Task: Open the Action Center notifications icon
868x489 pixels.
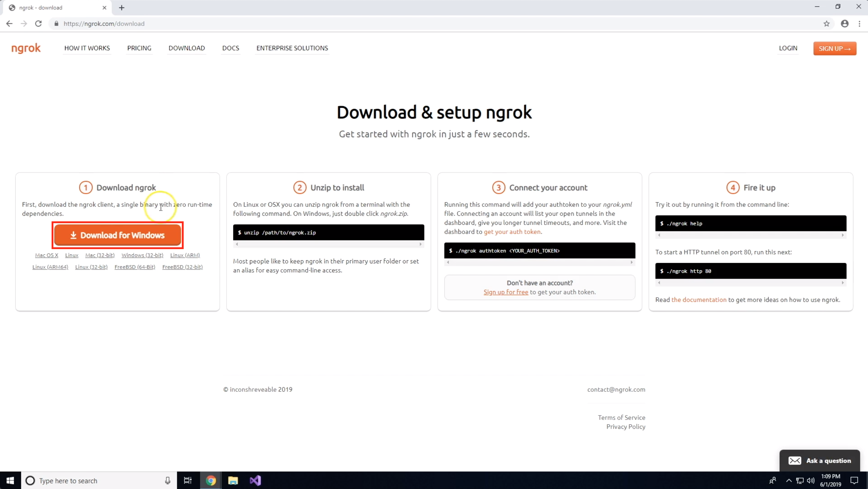Action: 854,481
